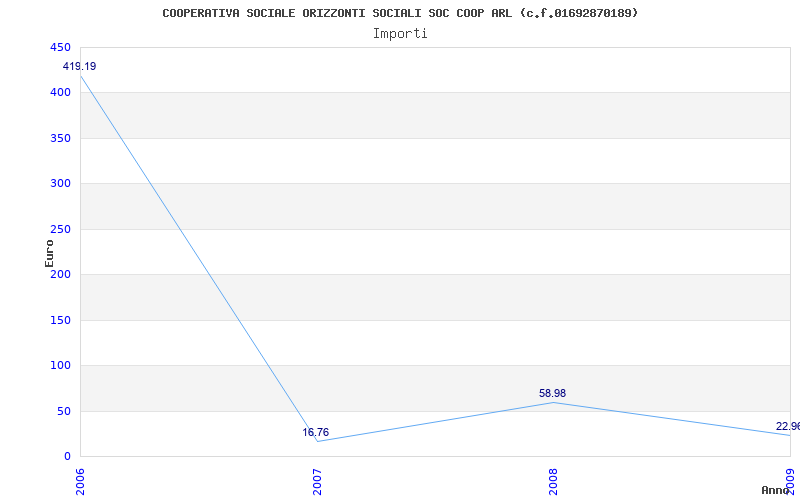Click the 22.96 data label
The height and width of the screenshot is (500, 800).
coord(787,426)
